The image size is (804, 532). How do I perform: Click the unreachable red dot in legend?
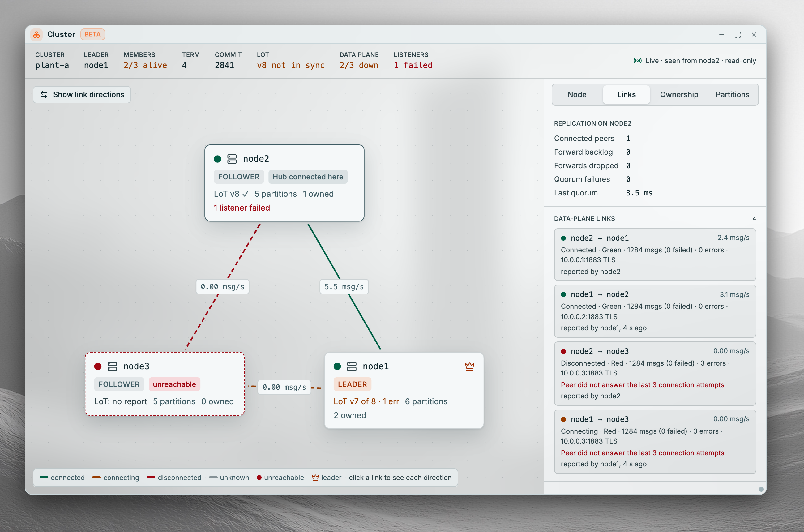[259, 478]
